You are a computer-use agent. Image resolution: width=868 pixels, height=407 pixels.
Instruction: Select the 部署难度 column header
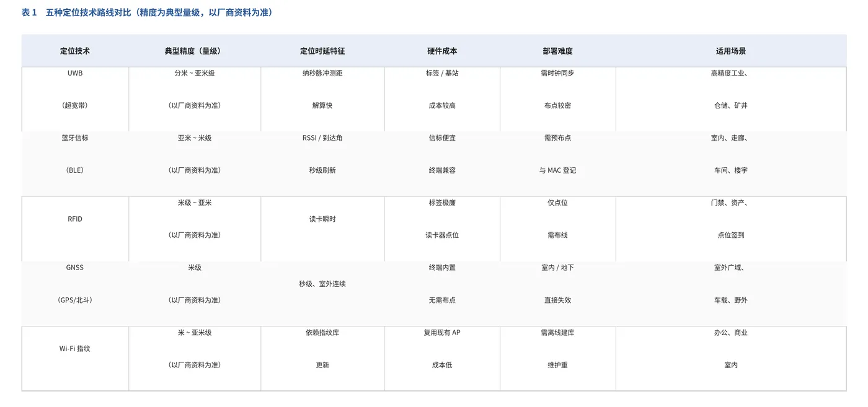coord(557,51)
